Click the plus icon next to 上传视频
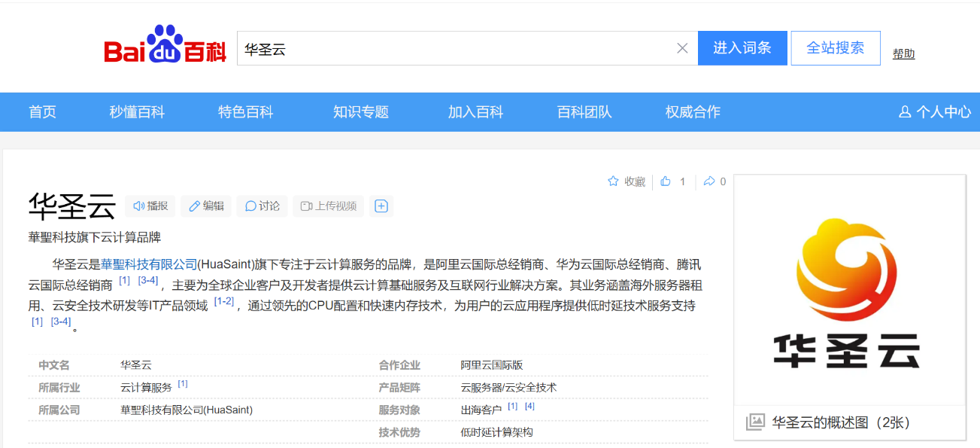The image size is (980, 448). point(381,206)
